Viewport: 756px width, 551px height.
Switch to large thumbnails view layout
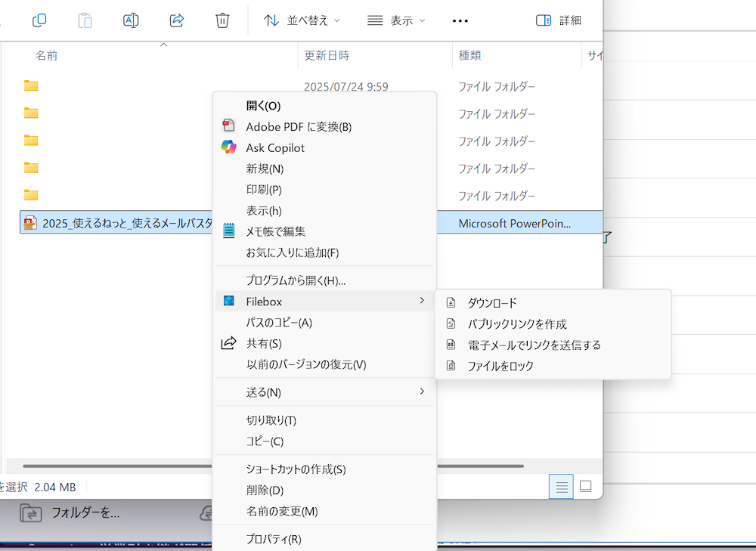585,487
